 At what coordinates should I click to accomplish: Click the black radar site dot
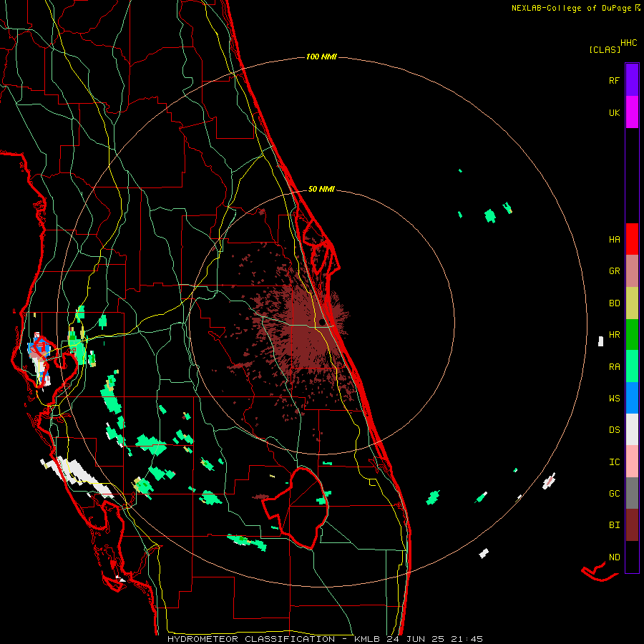click(321, 322)
